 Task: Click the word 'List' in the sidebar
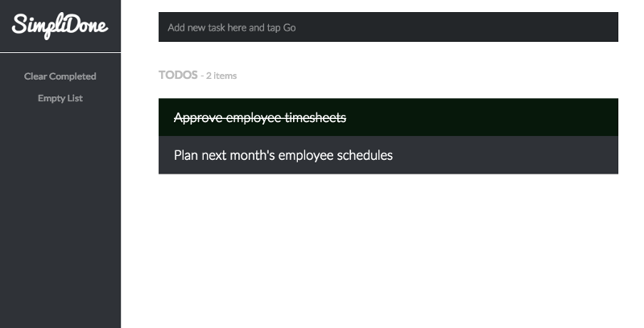tap(75, 98)
